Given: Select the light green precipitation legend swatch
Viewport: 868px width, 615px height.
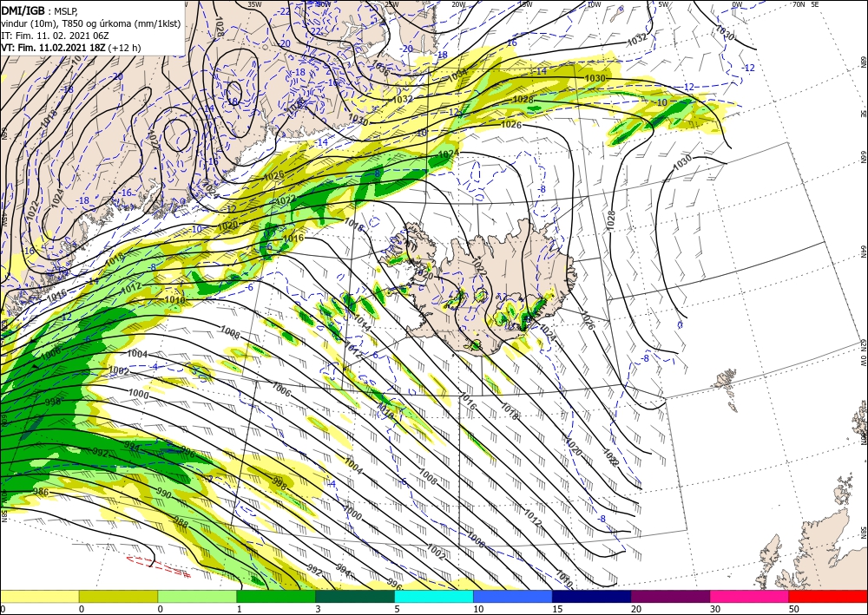Looking at the screenshot, I should pos(197,597).
